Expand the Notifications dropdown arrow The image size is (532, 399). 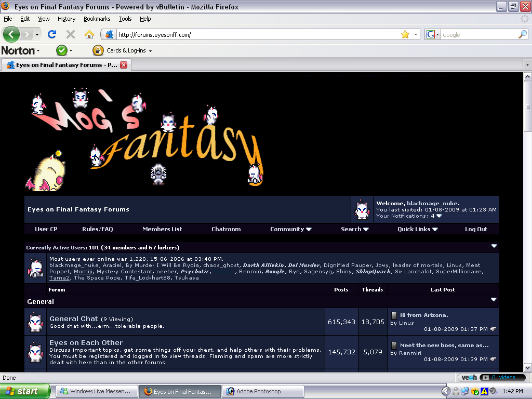tap(439, 216)
